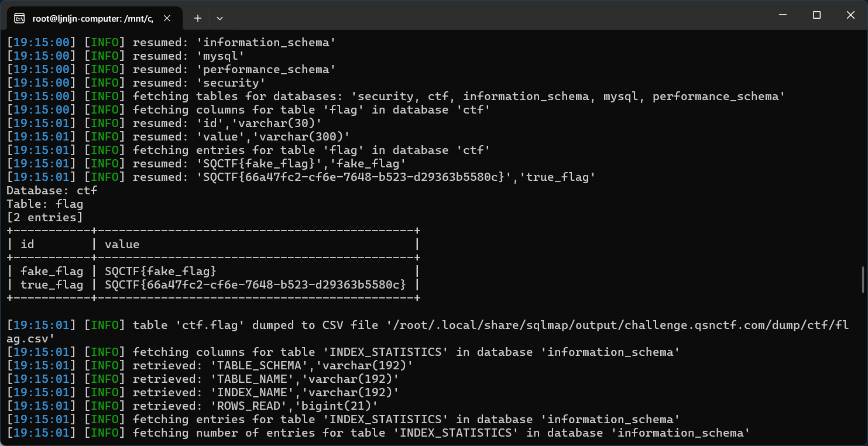Screen dimensions: 868x446
Task: Click the 'Database: ctf' output line
Action: coord(52,190)
